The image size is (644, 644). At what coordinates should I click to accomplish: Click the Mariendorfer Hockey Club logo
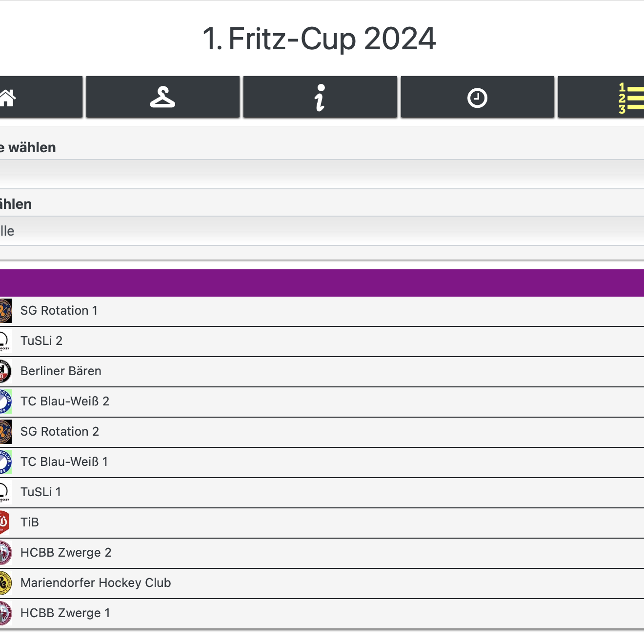[5, 584]
